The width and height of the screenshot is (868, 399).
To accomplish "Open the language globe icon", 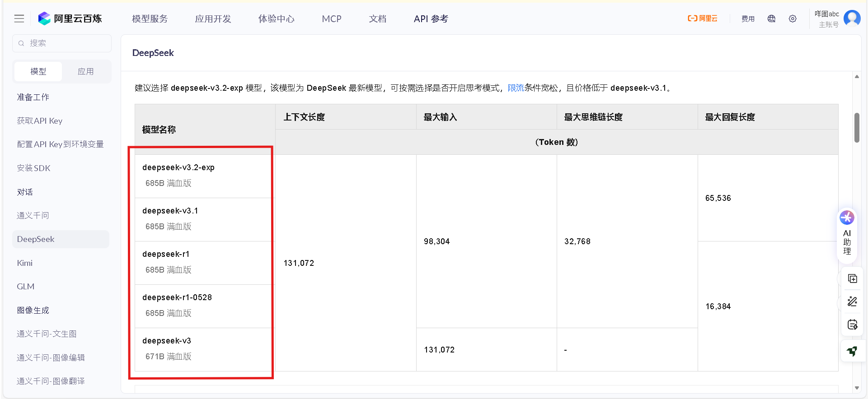I will (771, 19).
